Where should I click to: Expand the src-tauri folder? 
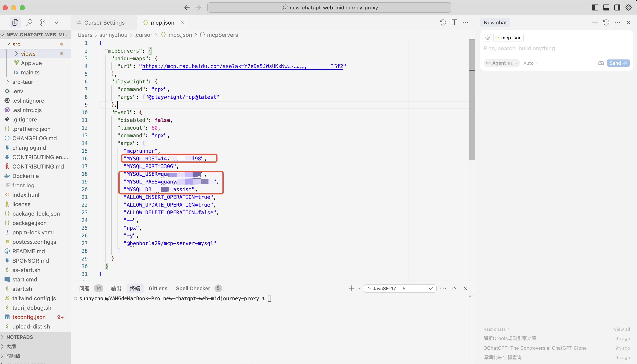[x=23, y=82]
